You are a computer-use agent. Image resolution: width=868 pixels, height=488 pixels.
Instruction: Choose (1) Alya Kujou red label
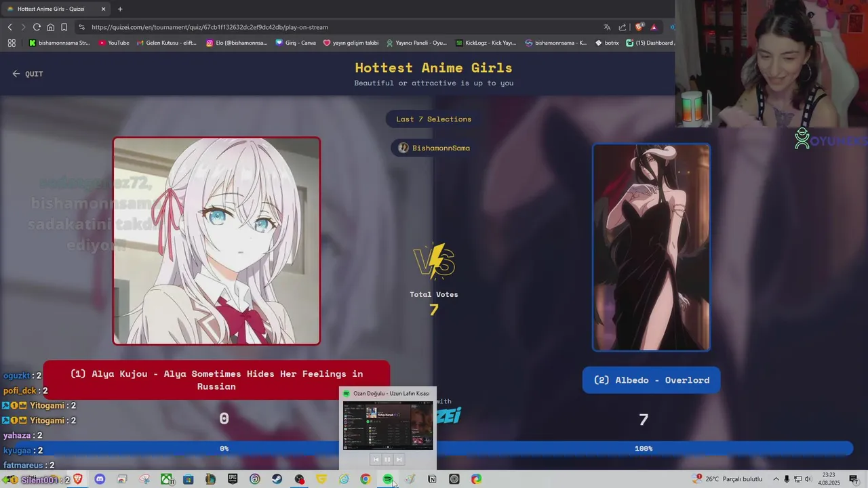tap(216, 380)
